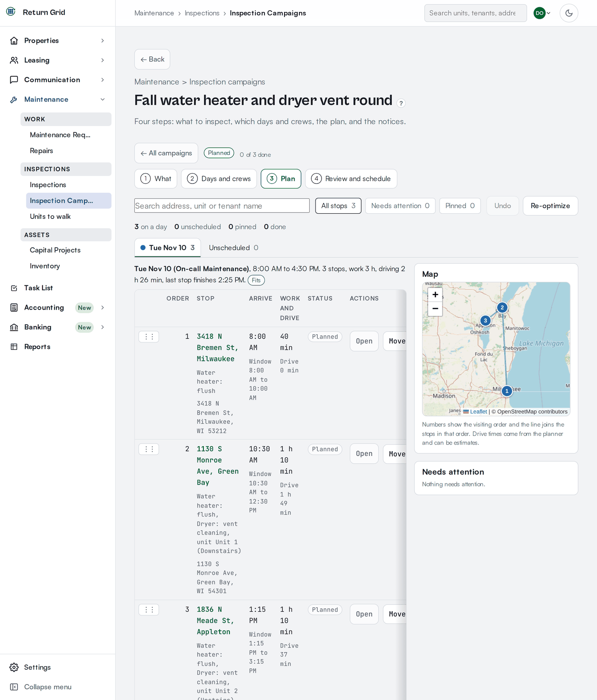597x700 pixels.
Task: Zoom out on the map
Action: (435, 308)
